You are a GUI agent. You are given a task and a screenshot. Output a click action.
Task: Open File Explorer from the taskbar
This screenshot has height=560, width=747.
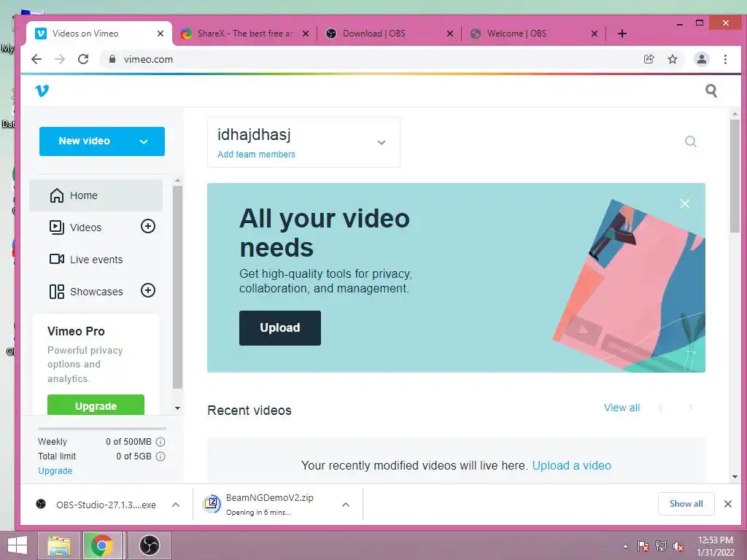(58, 545)
